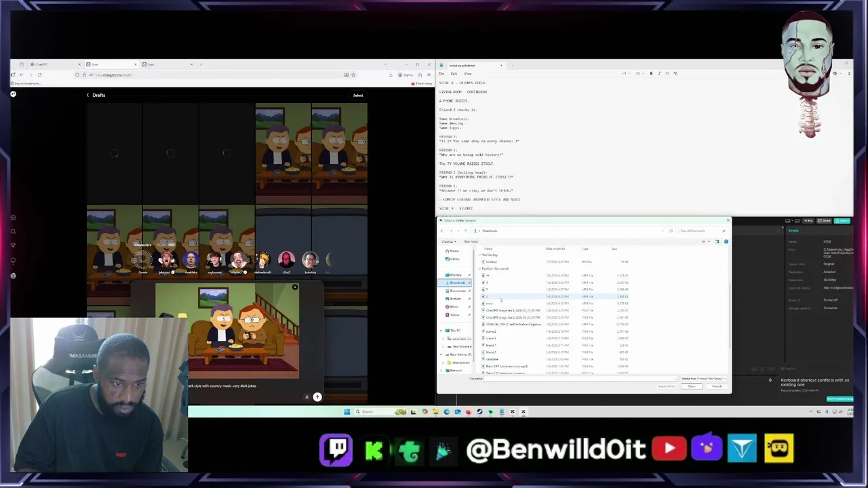The height and width of the screenshot is (488, 868).
Task: Open the Organize dropdown menu
Action: click(449, 241)
